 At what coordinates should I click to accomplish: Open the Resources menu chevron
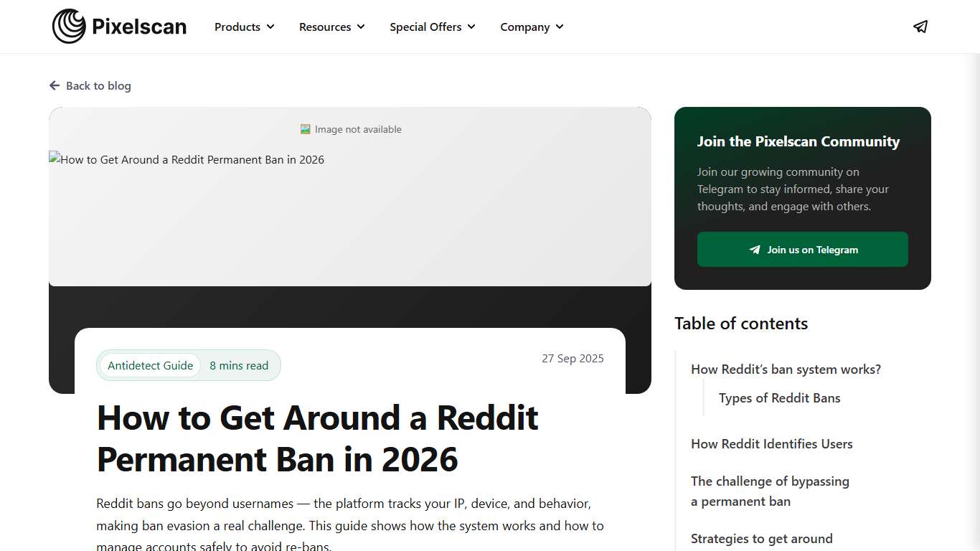coord(360,27)
